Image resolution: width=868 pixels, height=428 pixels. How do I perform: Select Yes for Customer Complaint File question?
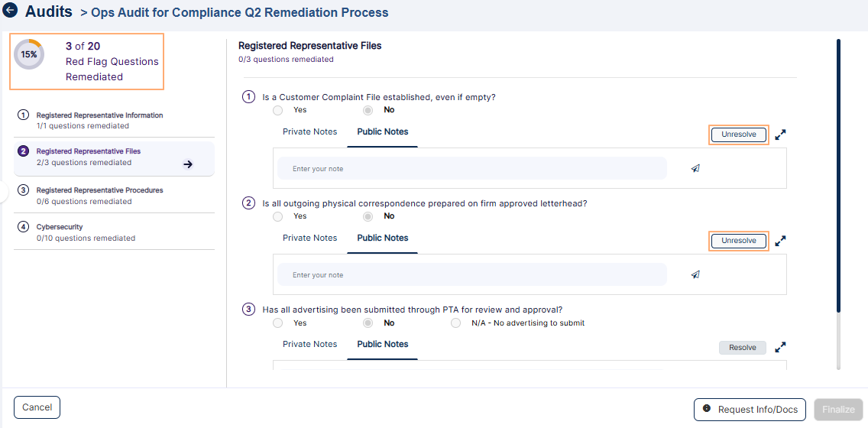pos(278,110)
